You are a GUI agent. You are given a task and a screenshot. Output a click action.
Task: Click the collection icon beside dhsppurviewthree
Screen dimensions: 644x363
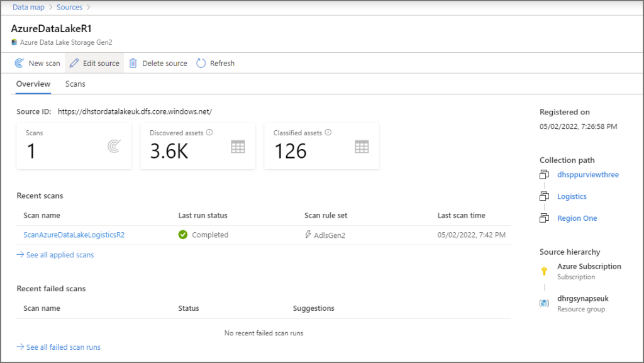tap(544, 174)
